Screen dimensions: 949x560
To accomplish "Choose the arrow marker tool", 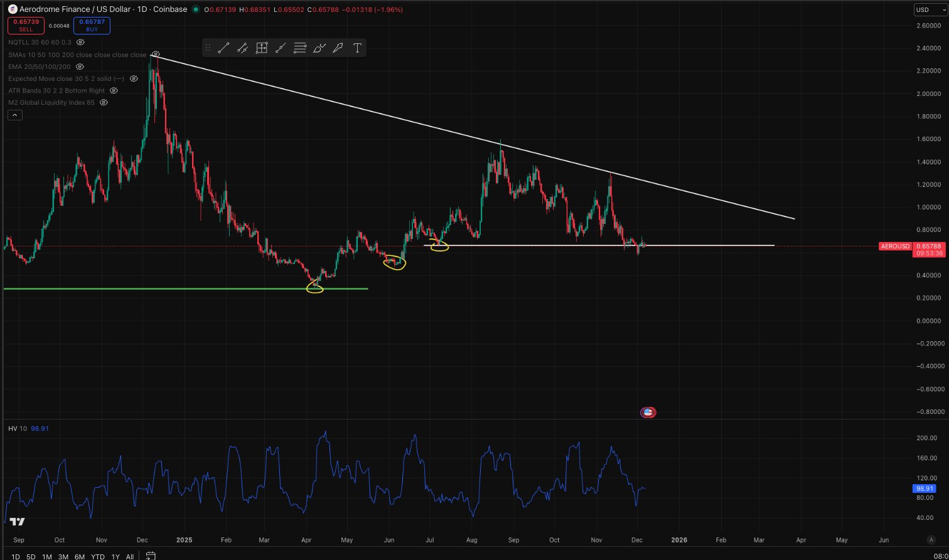I will tap(338, 48).
